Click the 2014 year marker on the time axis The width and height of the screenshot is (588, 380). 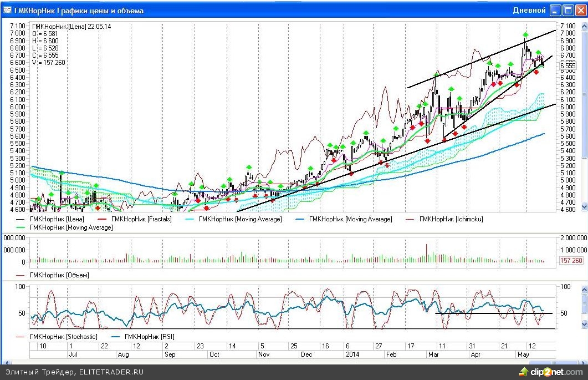(x=352, y=353)
